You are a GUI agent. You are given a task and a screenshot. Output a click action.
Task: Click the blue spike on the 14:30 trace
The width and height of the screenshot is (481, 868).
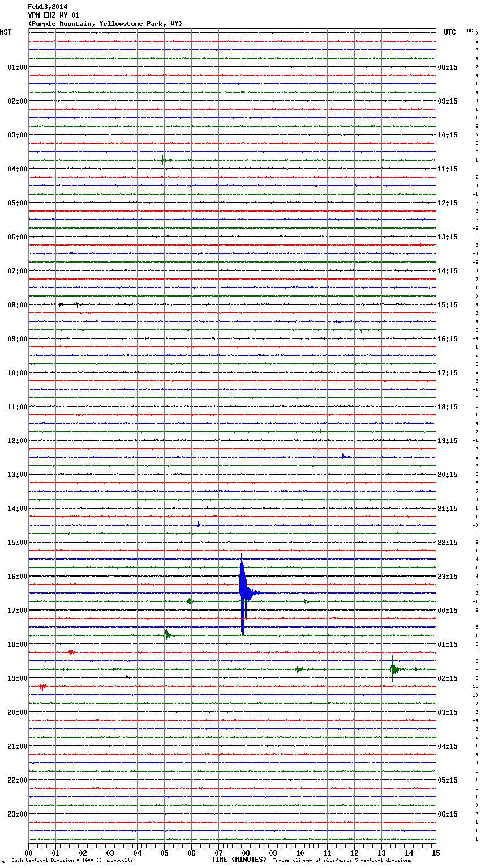199,525
